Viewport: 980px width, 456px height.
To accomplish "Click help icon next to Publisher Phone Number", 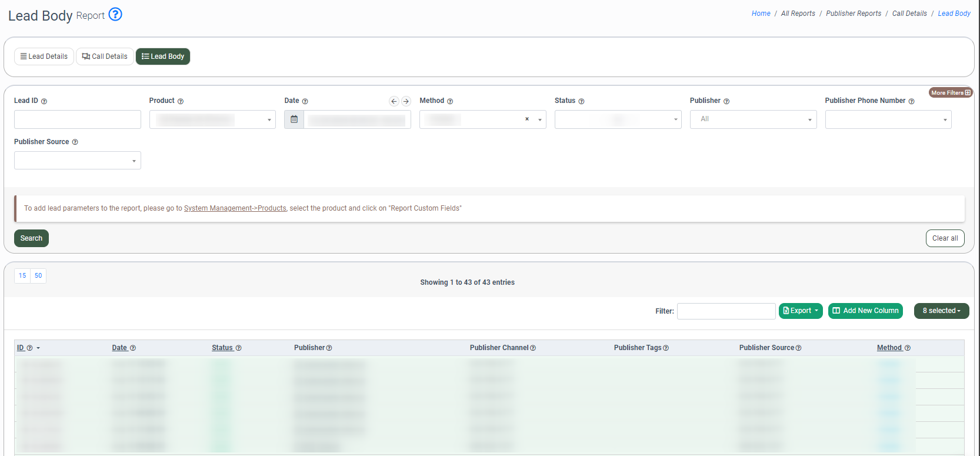I will [911, 101].
